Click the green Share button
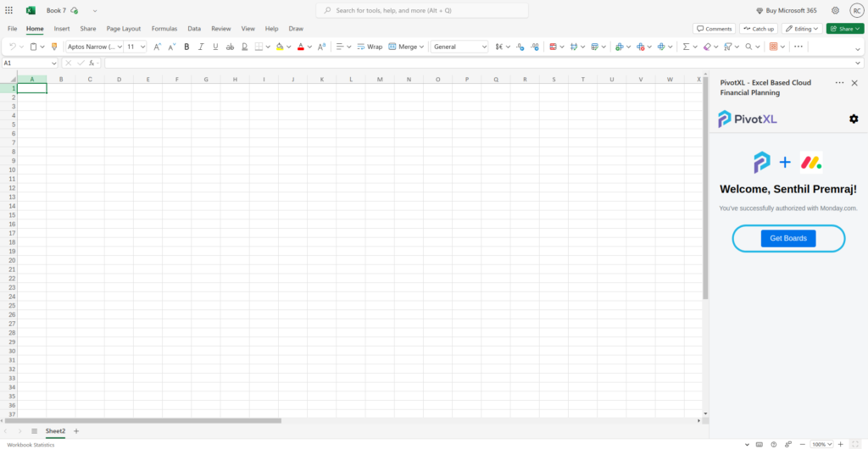 (845, 29)
